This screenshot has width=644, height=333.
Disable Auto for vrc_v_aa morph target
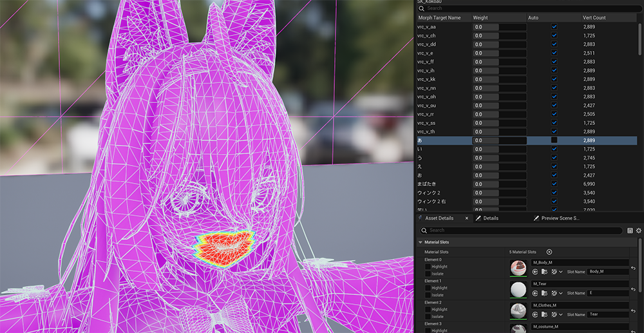coord(554,26)
